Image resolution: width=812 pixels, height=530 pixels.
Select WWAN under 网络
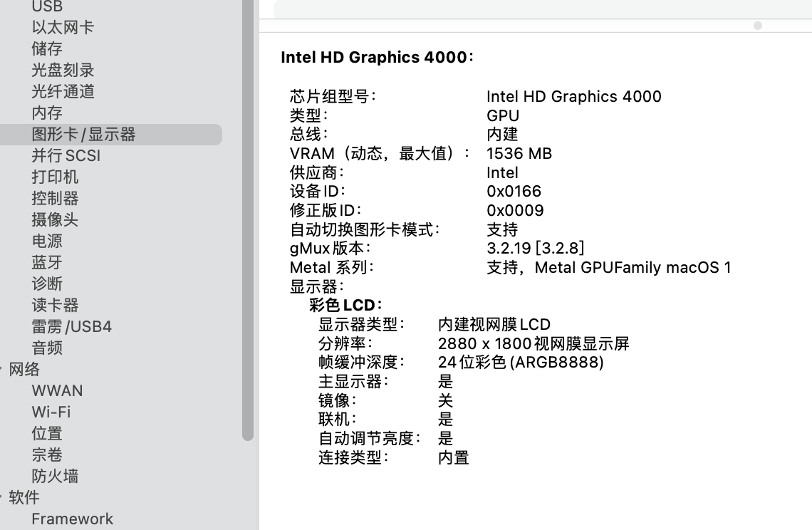click(57, 390)
